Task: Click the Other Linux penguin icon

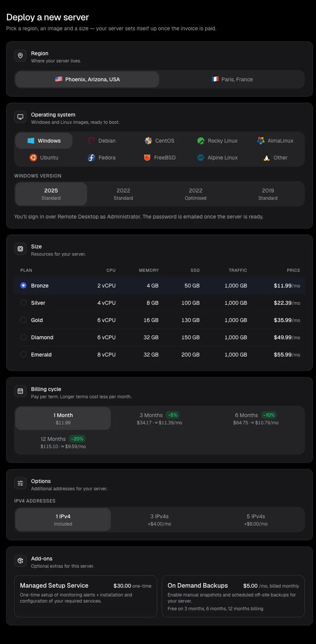Action: (x=267, y=158)
